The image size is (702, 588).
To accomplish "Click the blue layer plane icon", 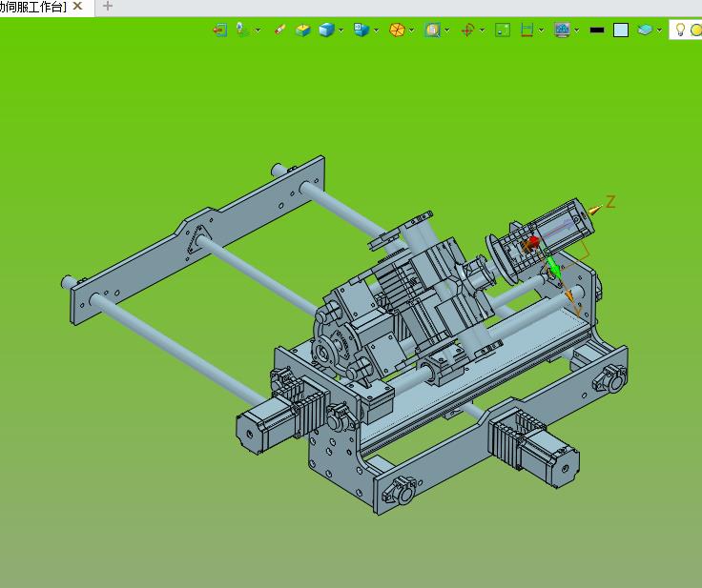I will (x=645, y=30).
